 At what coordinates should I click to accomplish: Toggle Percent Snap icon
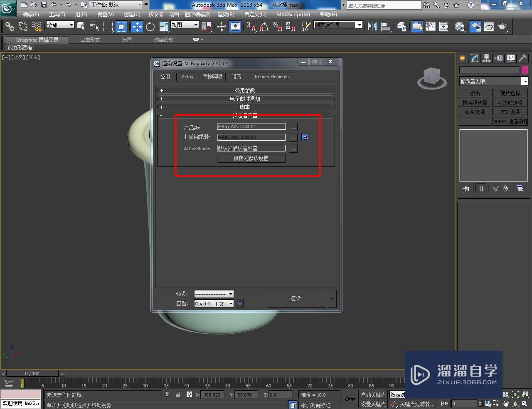pos(277,27)
